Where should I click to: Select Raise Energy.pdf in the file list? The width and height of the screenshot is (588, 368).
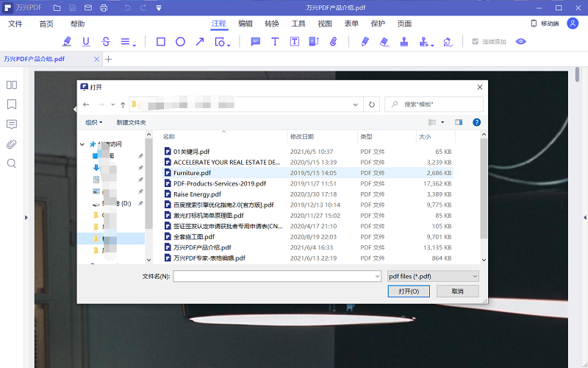[197, 194]
